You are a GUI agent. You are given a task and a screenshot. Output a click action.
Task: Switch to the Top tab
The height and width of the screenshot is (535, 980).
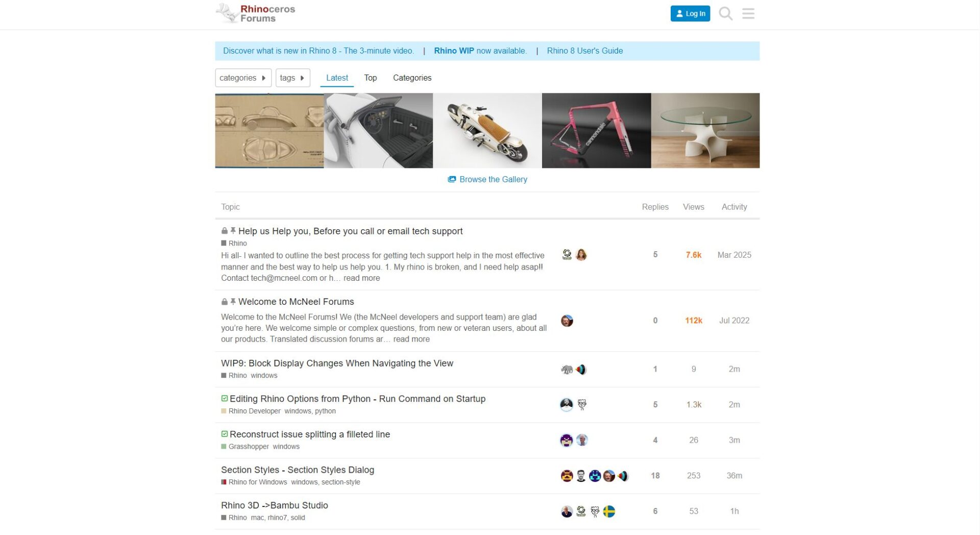370,78
